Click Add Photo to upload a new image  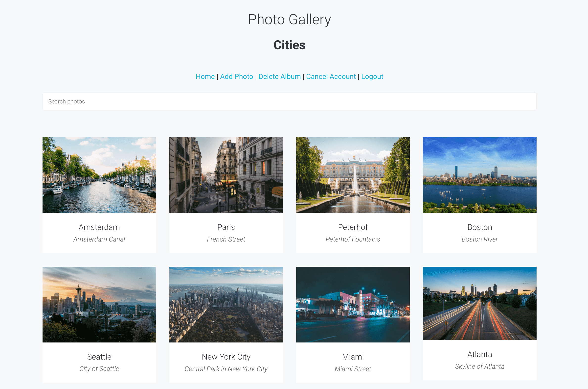(236, 76)
